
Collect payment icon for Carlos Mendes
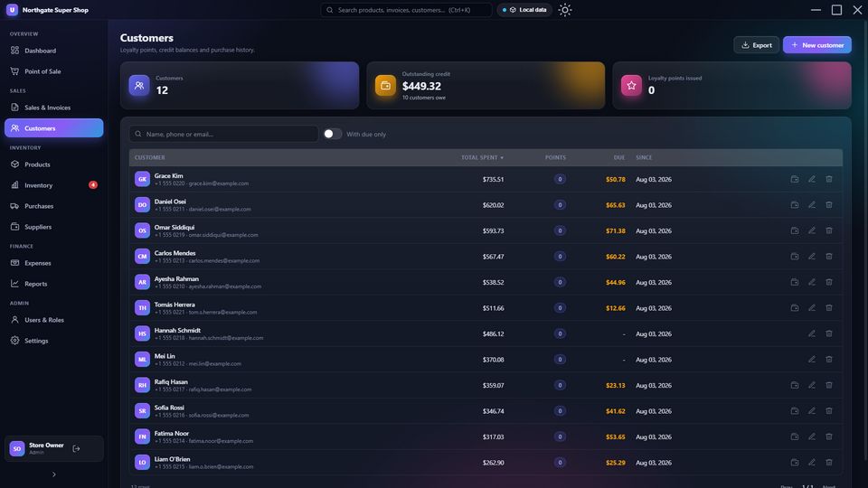tap(795, 256)
